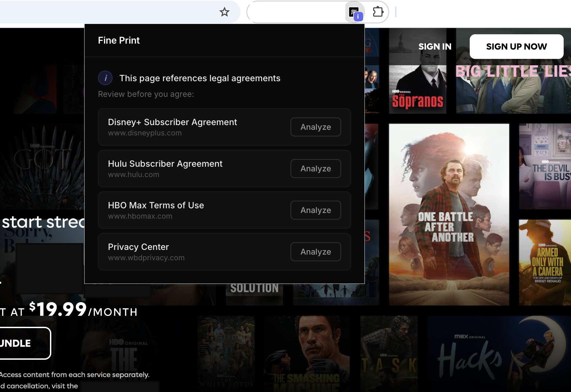
Task: Open the Hacks poster
Action: tap(499, 354)
